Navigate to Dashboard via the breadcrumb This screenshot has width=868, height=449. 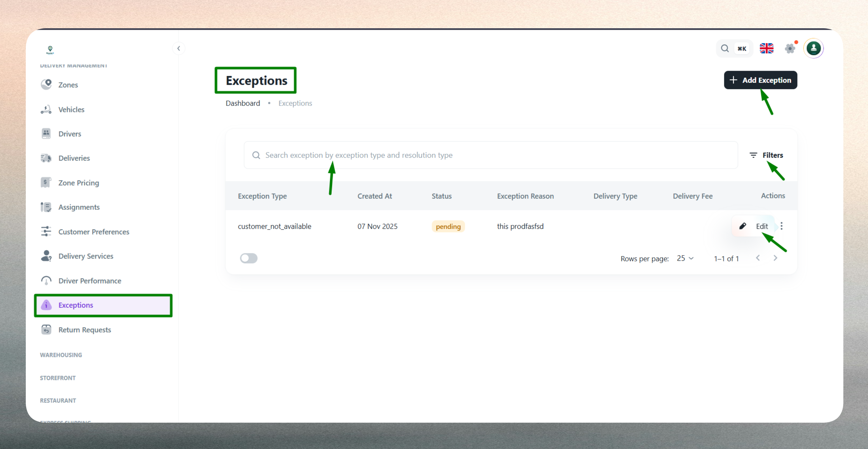(243, 103)
